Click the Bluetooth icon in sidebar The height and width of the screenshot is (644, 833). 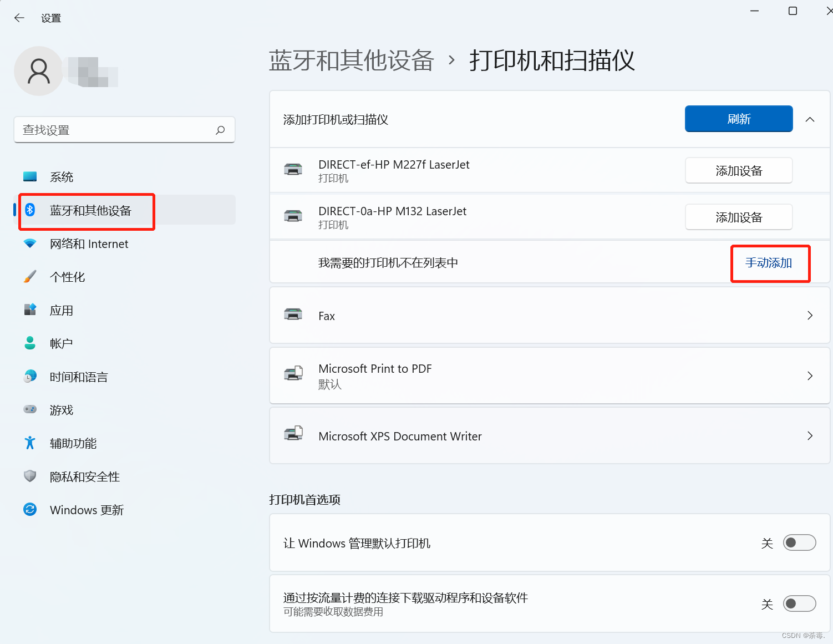(30, 210)
